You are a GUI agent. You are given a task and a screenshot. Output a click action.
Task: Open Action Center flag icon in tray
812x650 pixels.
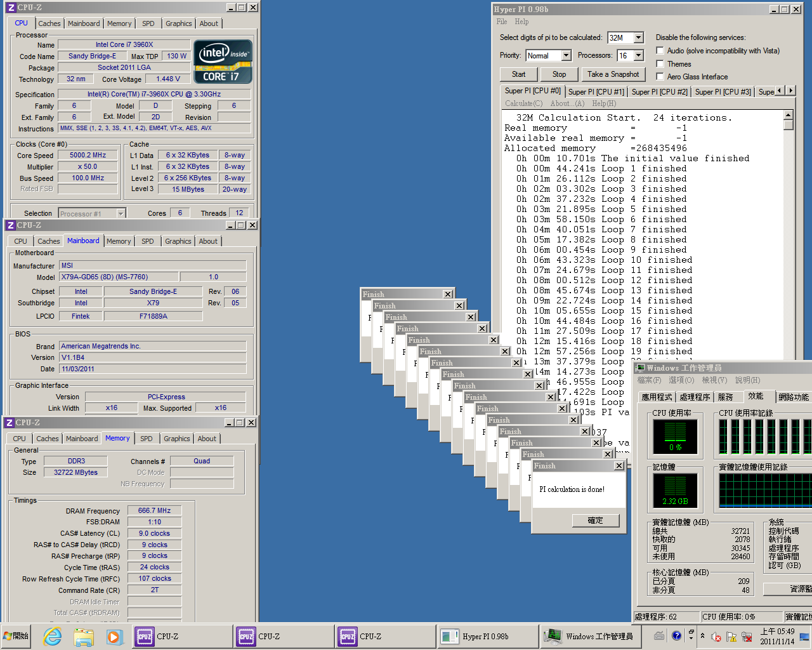pos(731,637)
